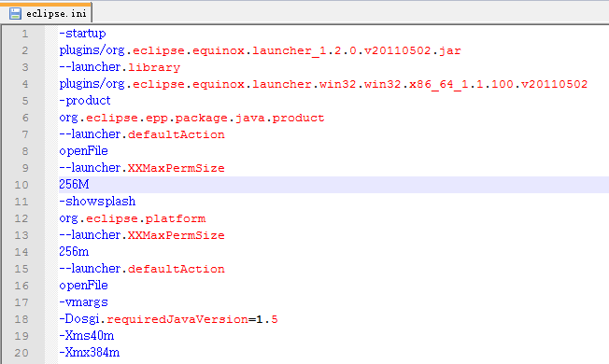Click -Dosgi.requiredJavaVersion=1.5 on line 18
The image size is (609, 364).
point(168,319)
